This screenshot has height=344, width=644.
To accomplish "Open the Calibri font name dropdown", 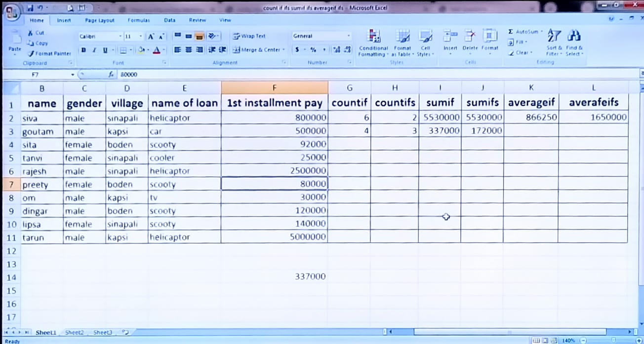I will 120,37.
